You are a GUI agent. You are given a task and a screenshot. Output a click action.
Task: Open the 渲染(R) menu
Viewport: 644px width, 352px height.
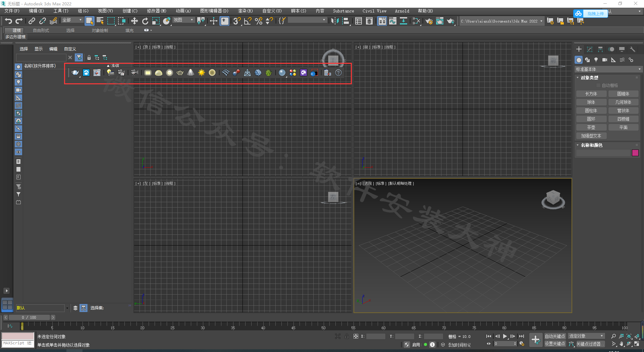[x=246, y=11]
